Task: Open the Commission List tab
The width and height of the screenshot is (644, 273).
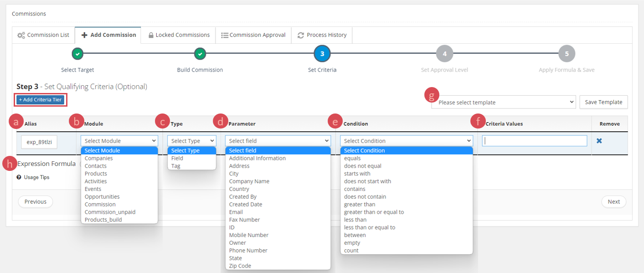Action: (x=43, y=35)
